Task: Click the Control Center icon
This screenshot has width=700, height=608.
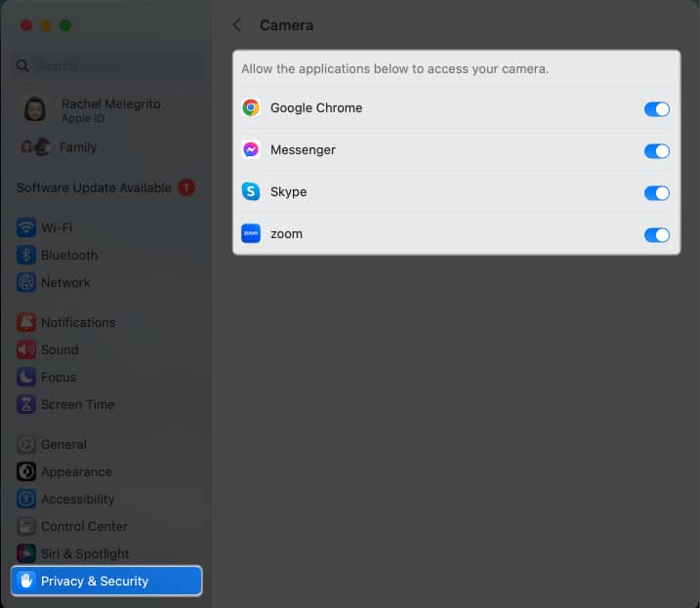Action: coord(26,526)
